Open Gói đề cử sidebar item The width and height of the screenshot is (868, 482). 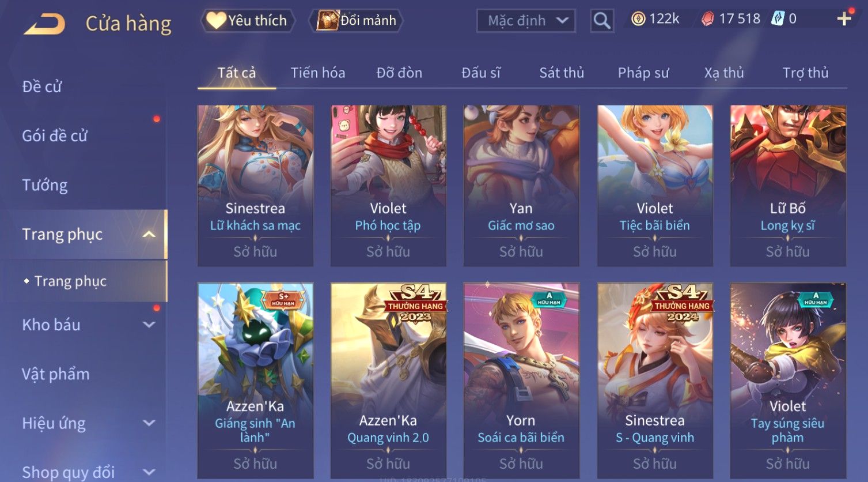click(55, 136)
